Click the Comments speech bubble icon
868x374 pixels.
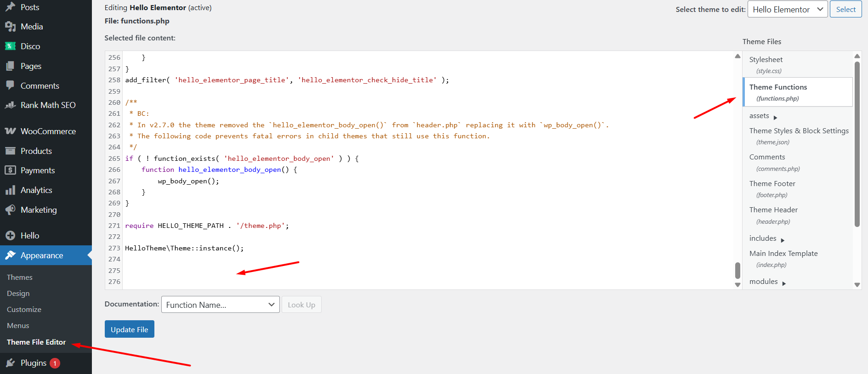coord(10,85)
